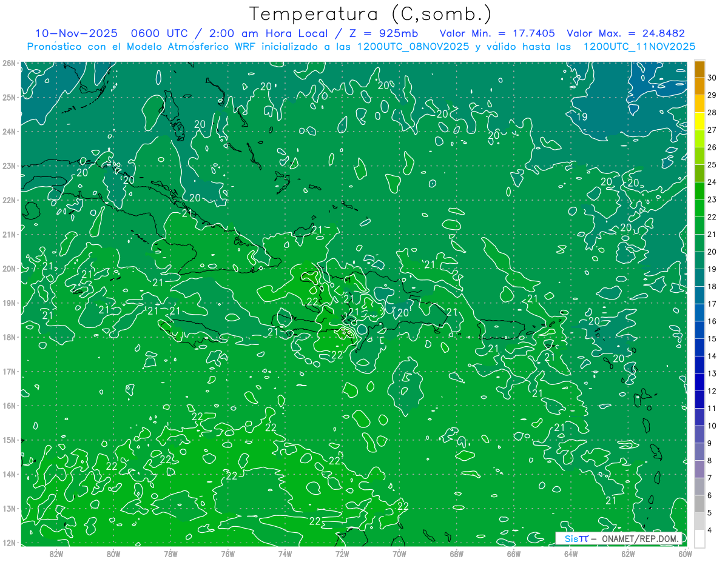Click the "19" contour label on map
Screen dimensions: 728x562
(582, 117)
